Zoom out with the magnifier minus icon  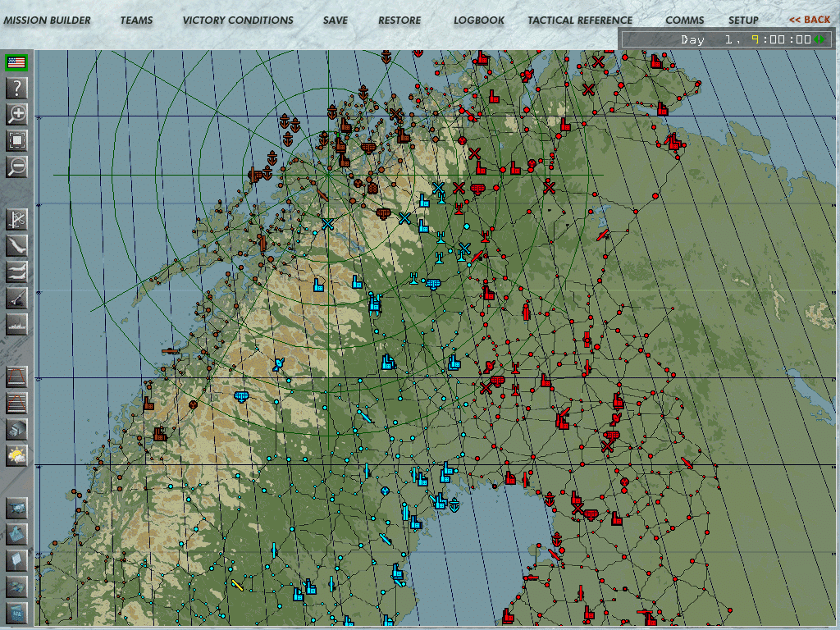pos(16,167)
